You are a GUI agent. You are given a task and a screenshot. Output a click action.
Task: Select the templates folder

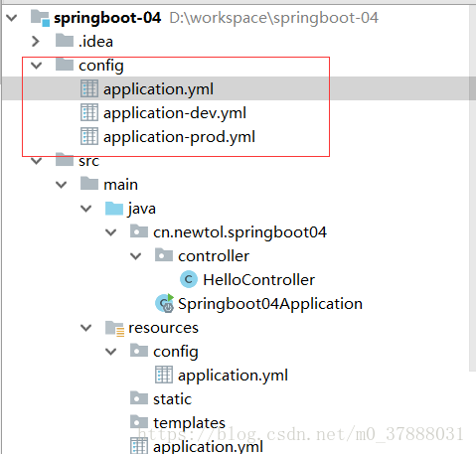click(189, 423)
